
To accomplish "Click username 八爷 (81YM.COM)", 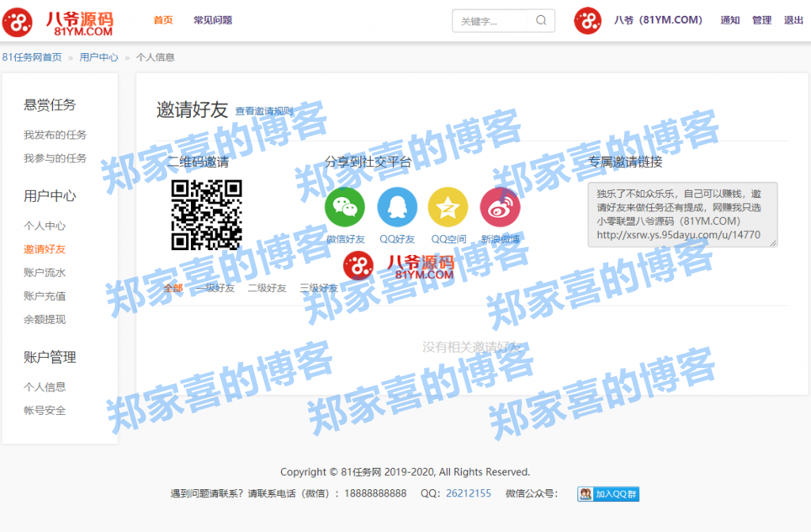I will (x=658, y=20).
